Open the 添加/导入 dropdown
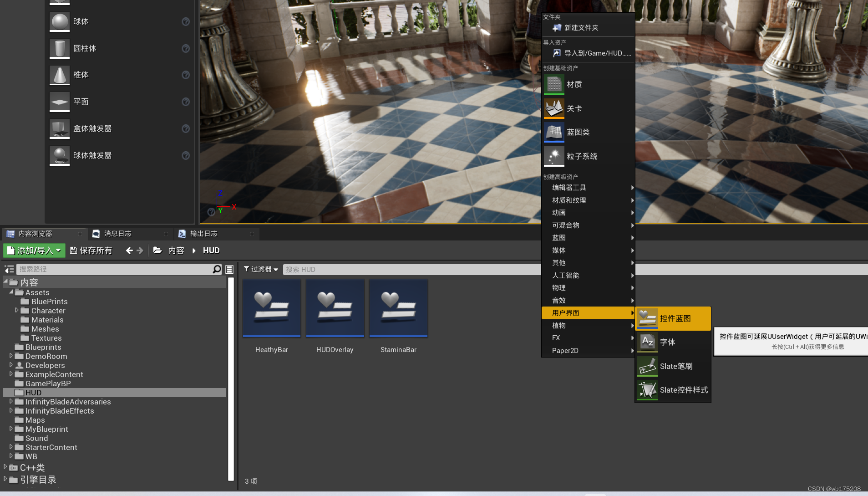This screenshot has width=868, height=496. pyautogui.click(x=34, y=250)
